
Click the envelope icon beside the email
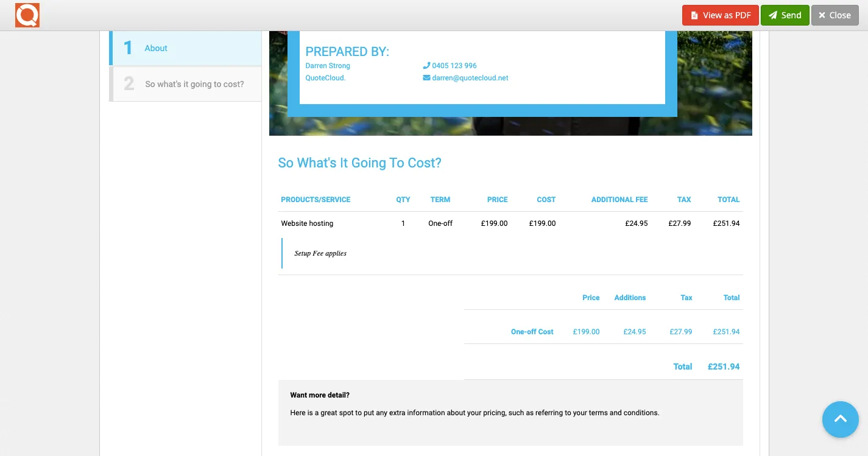coord(426,78)
